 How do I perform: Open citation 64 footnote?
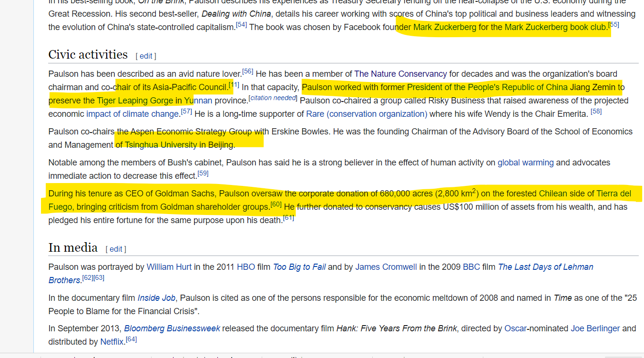(x=132, y=339)
